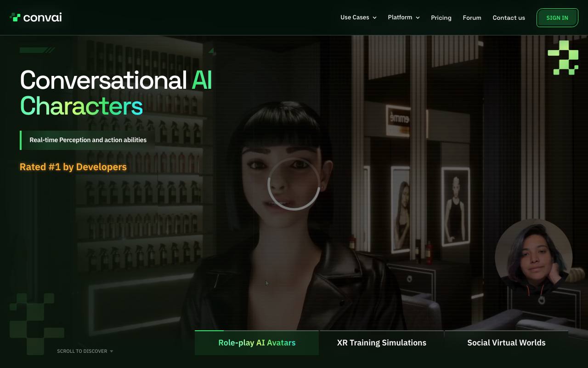
Task: Click the small green triangle corner marker
Action: 211,51
